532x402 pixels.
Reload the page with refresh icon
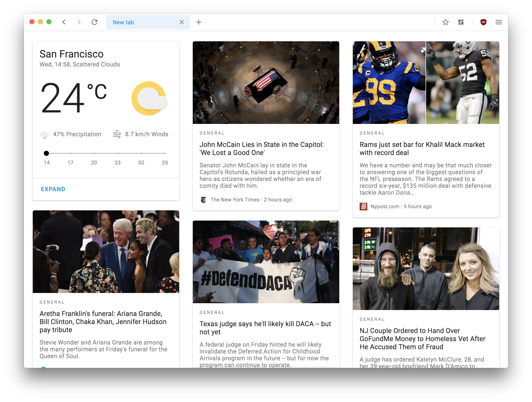(x=94, y=22)
